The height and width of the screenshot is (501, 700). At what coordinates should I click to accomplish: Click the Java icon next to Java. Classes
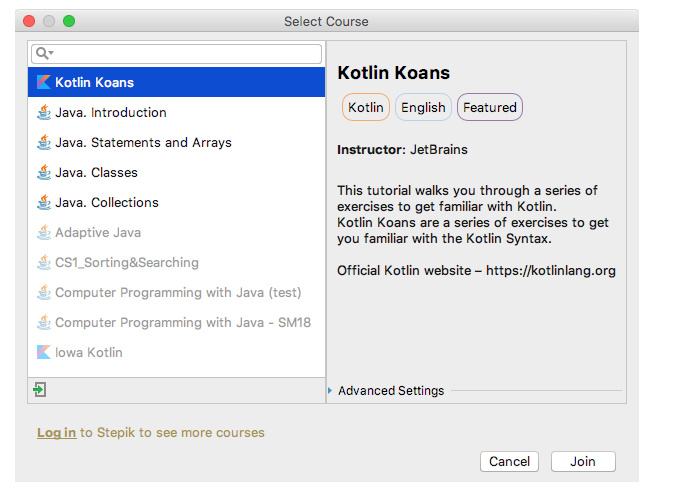[43, 172]
